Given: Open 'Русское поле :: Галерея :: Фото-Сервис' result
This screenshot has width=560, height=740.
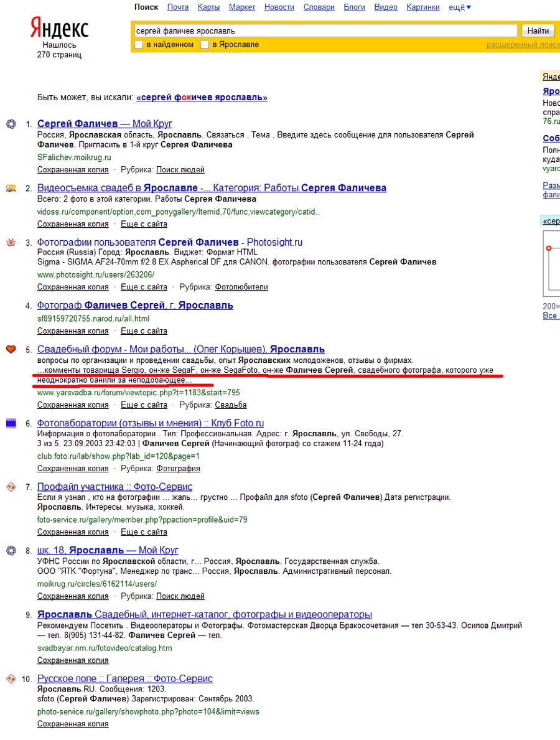Looking at the screenshot, I should [x=125, y=678].
